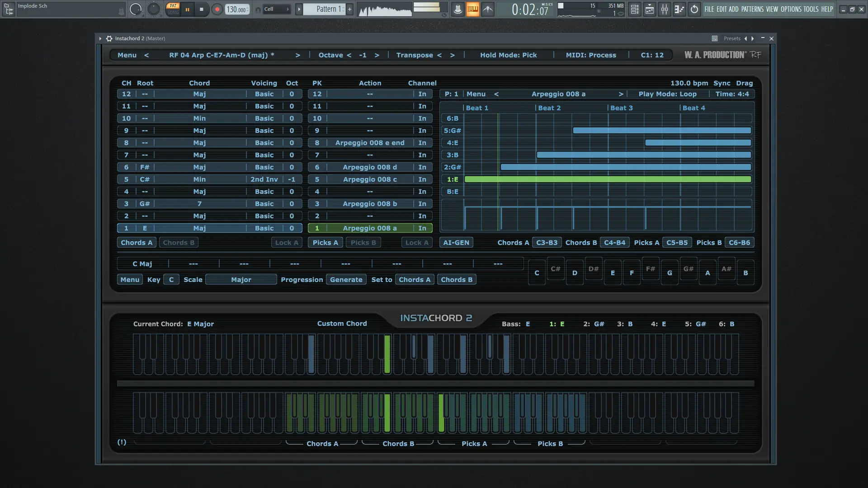
Task: Select the G#7 chord row 3
Action: [x=199, y=204]
